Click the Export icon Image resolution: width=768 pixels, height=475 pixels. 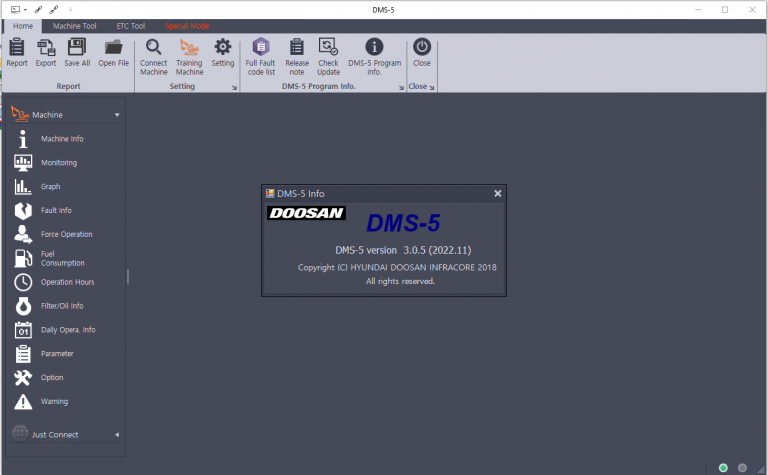[x=46, y=47]
